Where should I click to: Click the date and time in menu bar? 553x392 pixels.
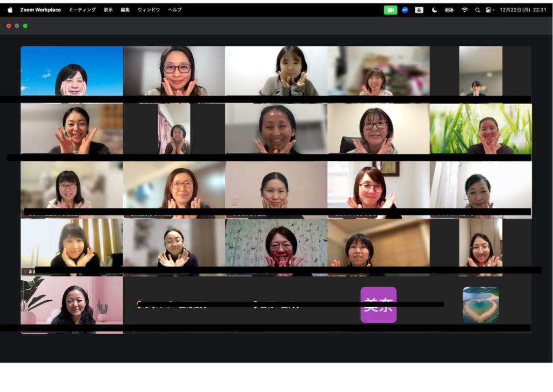coord(523,10)
